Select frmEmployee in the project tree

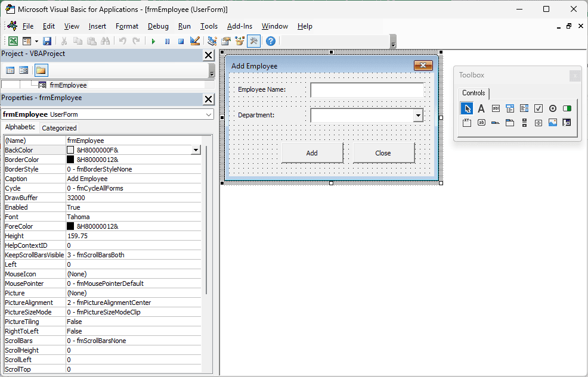tap(68, 85)
